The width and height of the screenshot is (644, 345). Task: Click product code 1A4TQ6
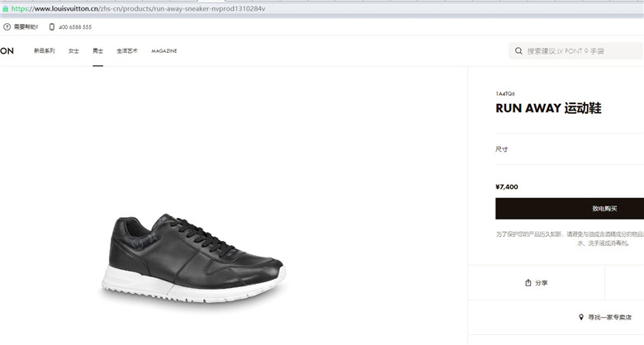[x=505, y=93]
